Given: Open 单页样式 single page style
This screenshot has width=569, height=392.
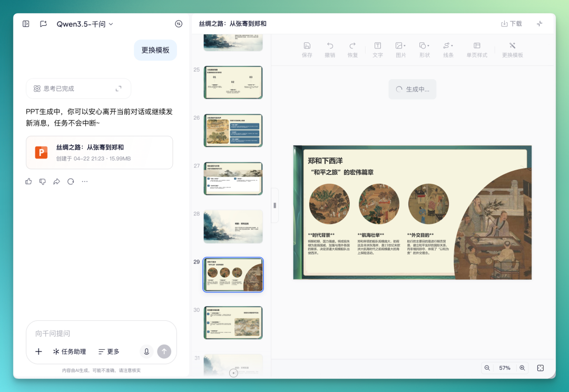Looking at the screenshot, I should [x=477, y=50].
